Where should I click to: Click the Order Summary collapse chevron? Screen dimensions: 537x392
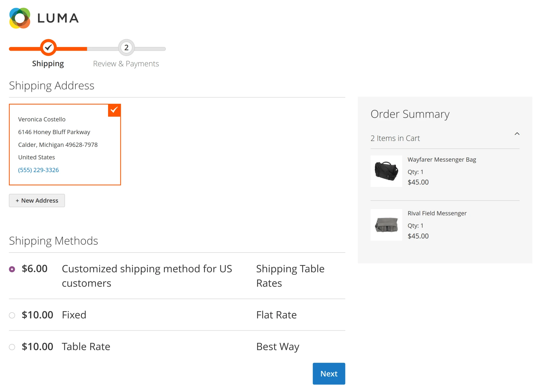pos(517,134)
